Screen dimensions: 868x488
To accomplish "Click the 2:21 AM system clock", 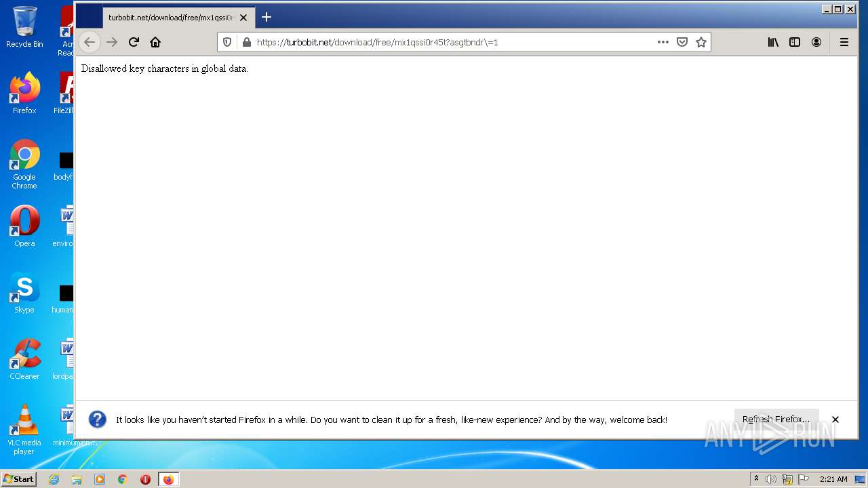I will [833, 479].
